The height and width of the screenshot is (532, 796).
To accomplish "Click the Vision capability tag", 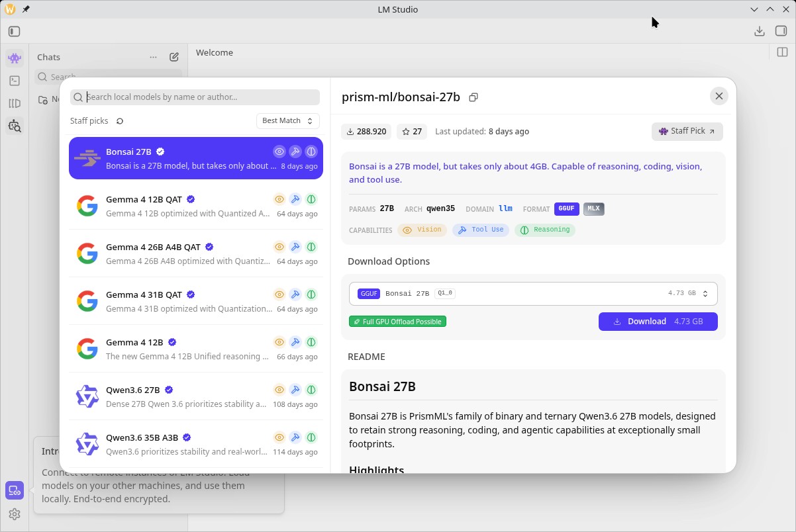I will click(423, 230).
